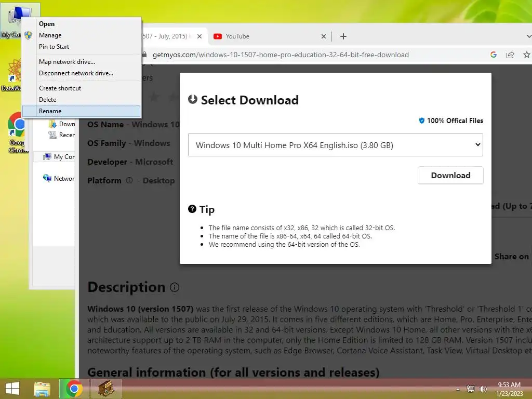The width and height of the screenshot is (532, 399).
Task: Select Network in Explorer tree
Action: click(58, 179)
